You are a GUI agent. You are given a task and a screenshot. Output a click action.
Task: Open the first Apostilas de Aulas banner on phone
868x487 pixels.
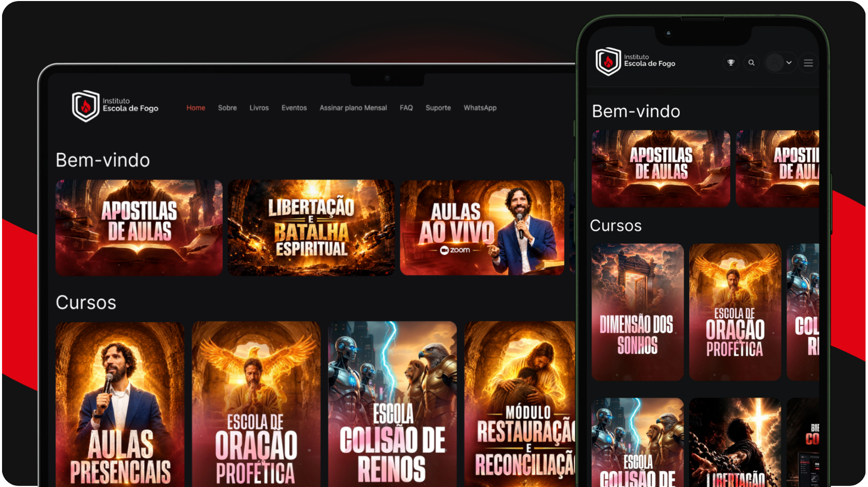pyautogui.click(x=661, y=168)
